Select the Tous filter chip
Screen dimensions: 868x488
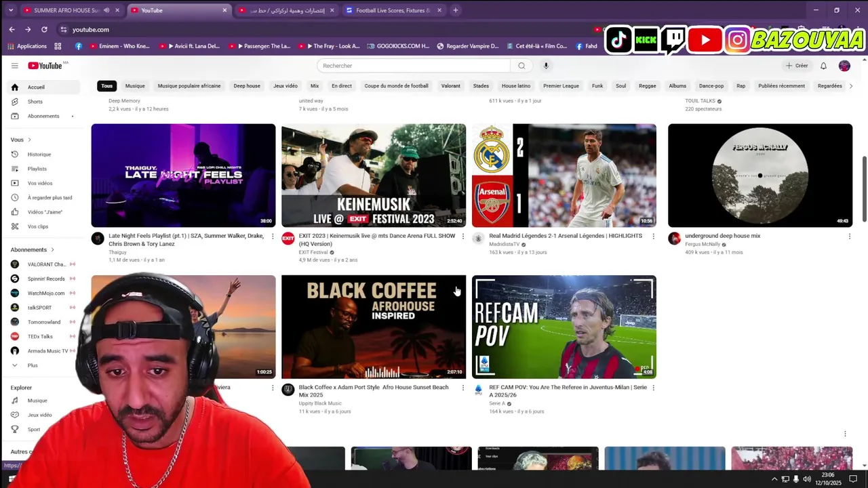tap(106, 86)
